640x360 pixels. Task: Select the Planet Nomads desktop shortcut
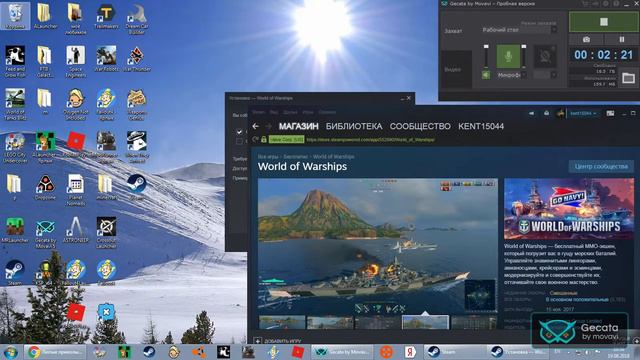click(x=76, y=189)
